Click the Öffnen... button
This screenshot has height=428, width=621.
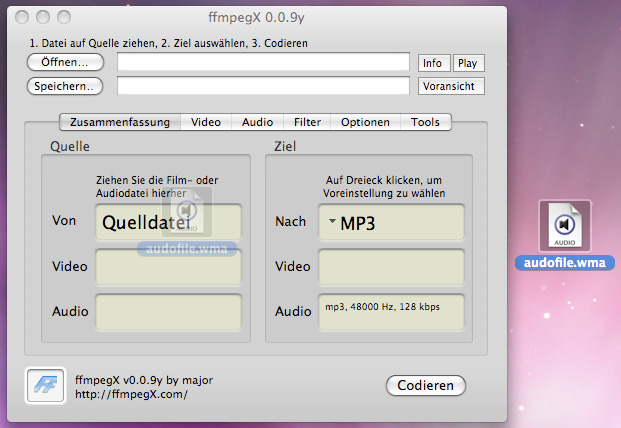(65, 62)
